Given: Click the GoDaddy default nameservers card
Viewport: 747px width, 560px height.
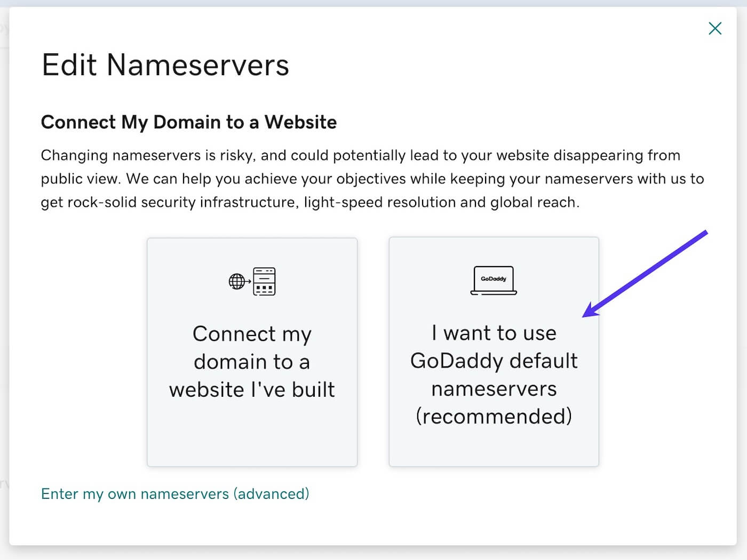Looking at the screenshot, I should coord(494,352).
